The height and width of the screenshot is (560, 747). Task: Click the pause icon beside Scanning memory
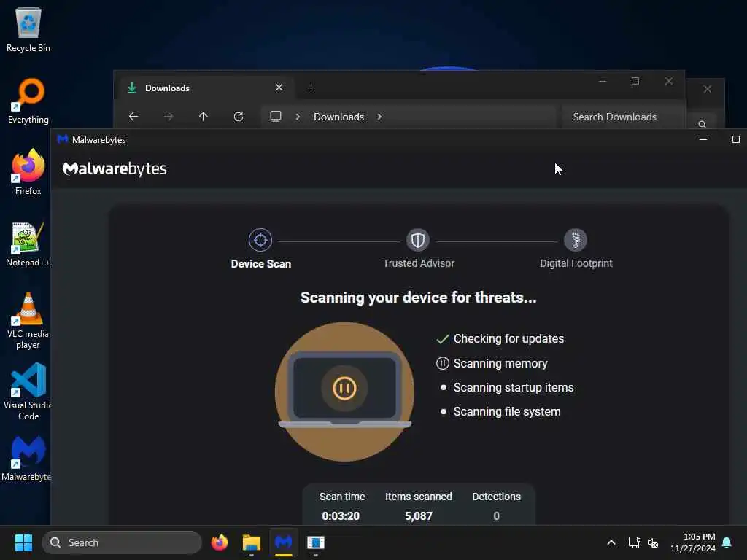[443, 363]
